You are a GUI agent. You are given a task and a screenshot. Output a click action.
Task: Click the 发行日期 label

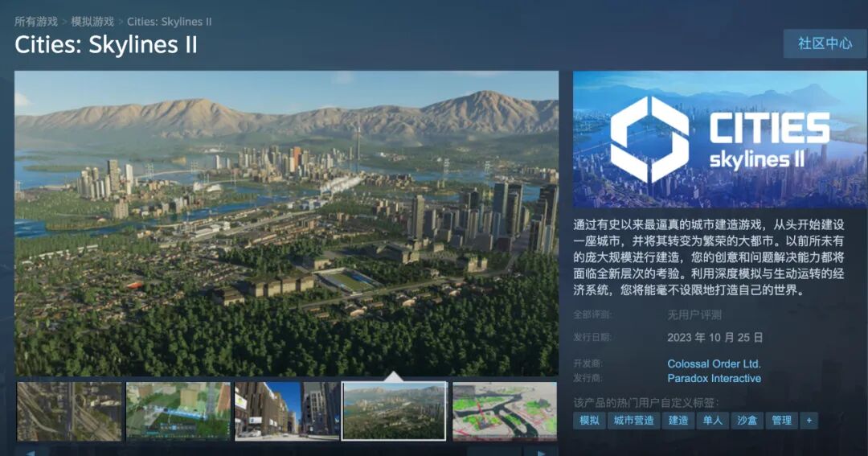[592, 338]
